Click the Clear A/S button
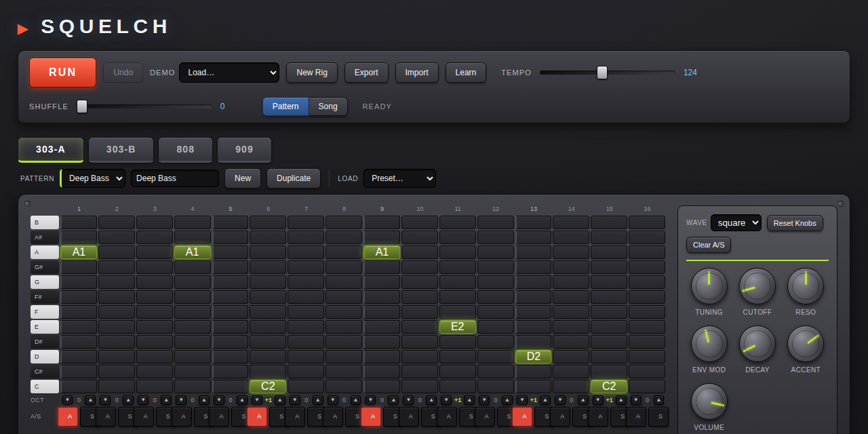Viewport: 868px width, 434px height. pyautogui.click(x=709, y=245)
